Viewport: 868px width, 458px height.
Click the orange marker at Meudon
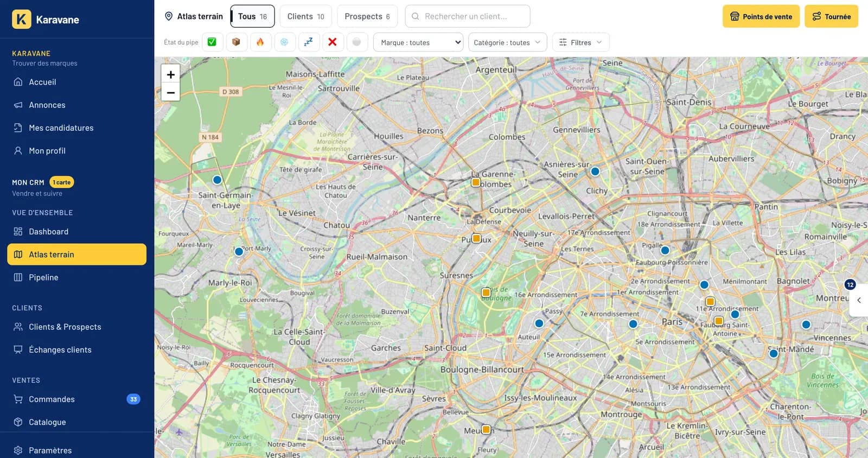click(486, 429)
